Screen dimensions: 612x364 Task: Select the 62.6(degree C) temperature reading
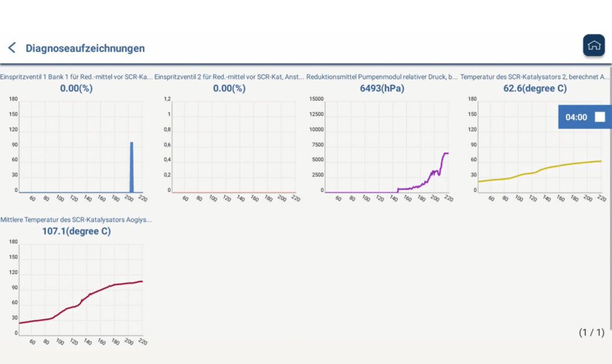pyautogui.click(x=535, y=88)
